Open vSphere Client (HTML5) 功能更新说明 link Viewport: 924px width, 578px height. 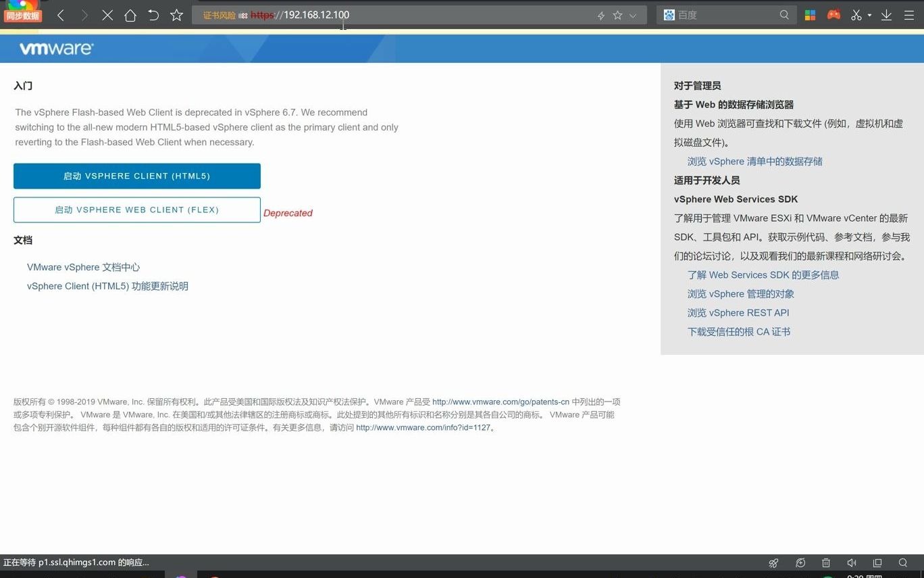pos(108,286)
